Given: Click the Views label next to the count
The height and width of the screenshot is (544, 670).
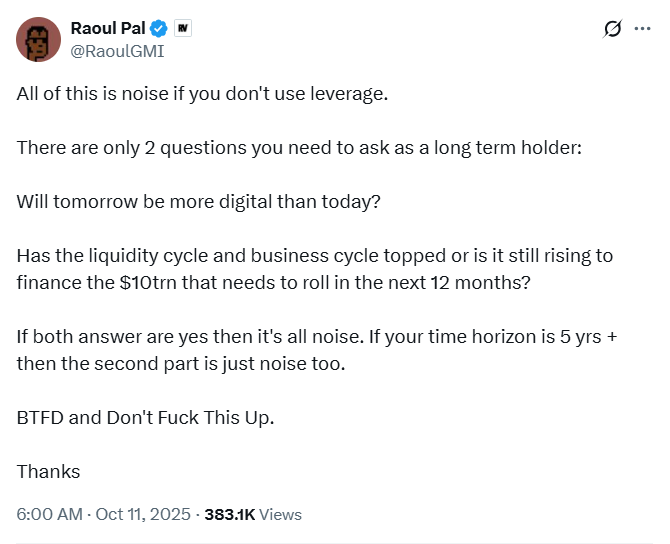Looking at the screenshot, I should (x=280, y=515).
